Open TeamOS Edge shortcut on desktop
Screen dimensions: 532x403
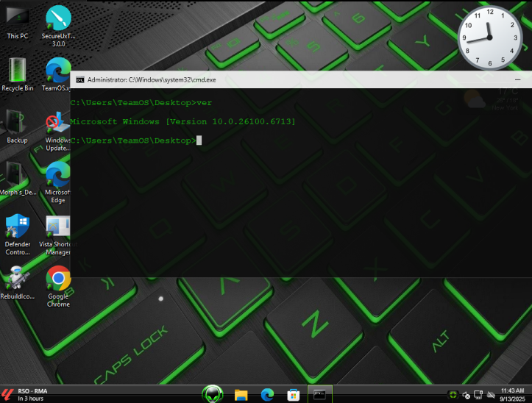click(x=57, y=74)
